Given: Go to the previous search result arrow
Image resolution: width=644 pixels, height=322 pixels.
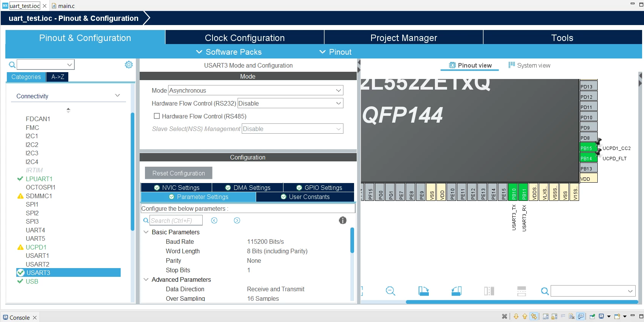Looking at the screenshot, I should pyautogui.click(x=214, y=221).
